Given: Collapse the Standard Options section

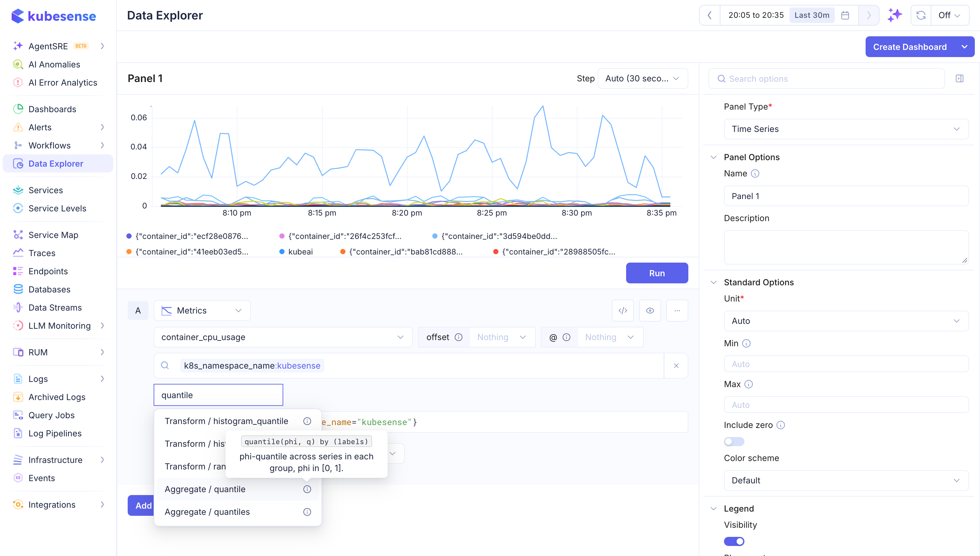Looking at the screenshot, I should [x=713, y=282].
